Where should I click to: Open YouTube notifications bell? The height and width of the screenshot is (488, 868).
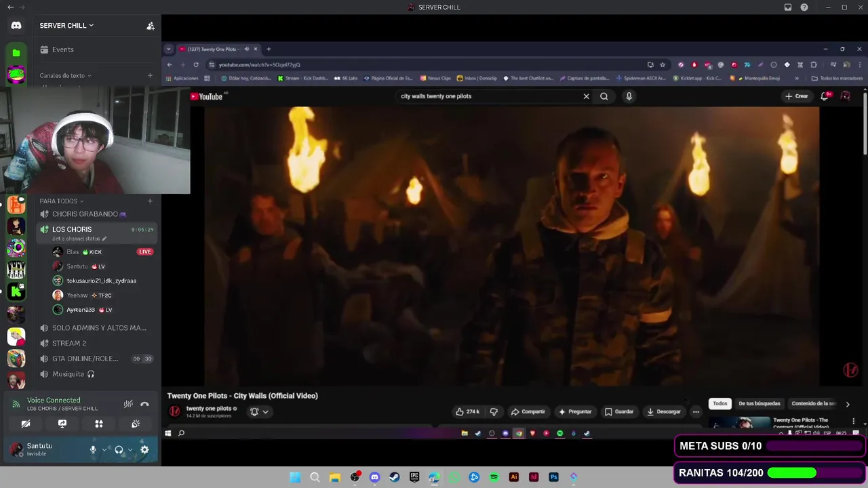pyautogui.click(x=825, y=96)
